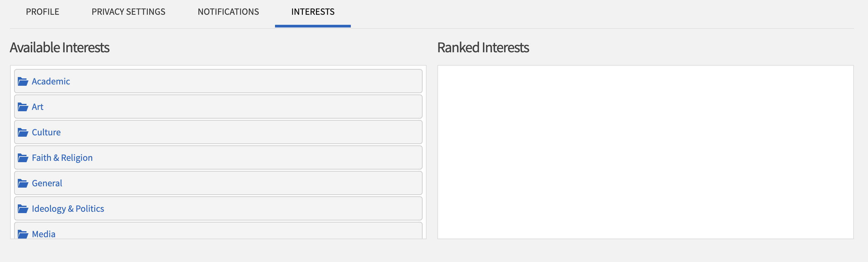Image resolution: width=868 pixels, height=262 pixels.
Task: Open the Art interest category
Action: 38,107
